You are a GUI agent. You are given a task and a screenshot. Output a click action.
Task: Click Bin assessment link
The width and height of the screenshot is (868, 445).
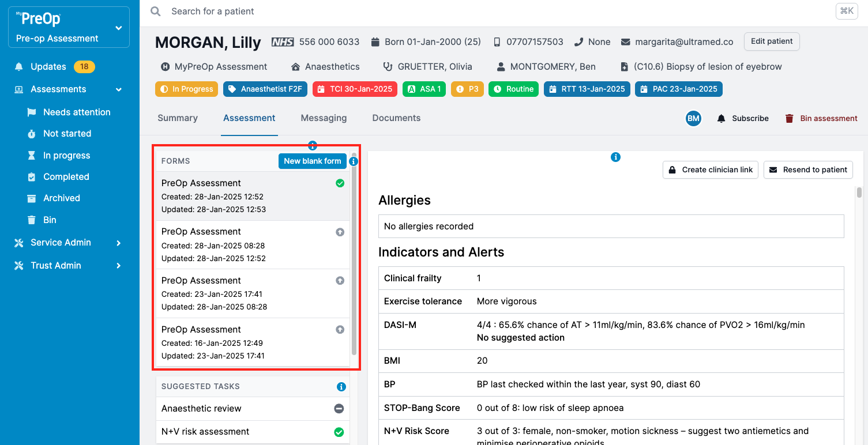coord(821,118)
